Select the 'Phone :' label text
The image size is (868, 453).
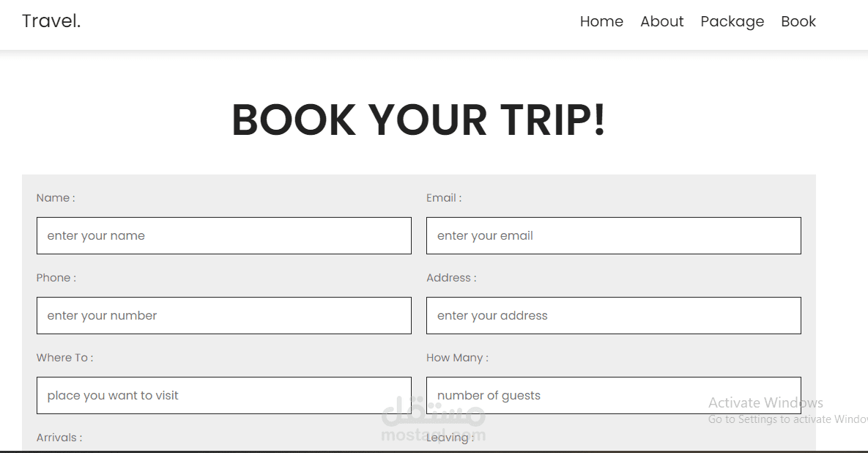(56, 278)
